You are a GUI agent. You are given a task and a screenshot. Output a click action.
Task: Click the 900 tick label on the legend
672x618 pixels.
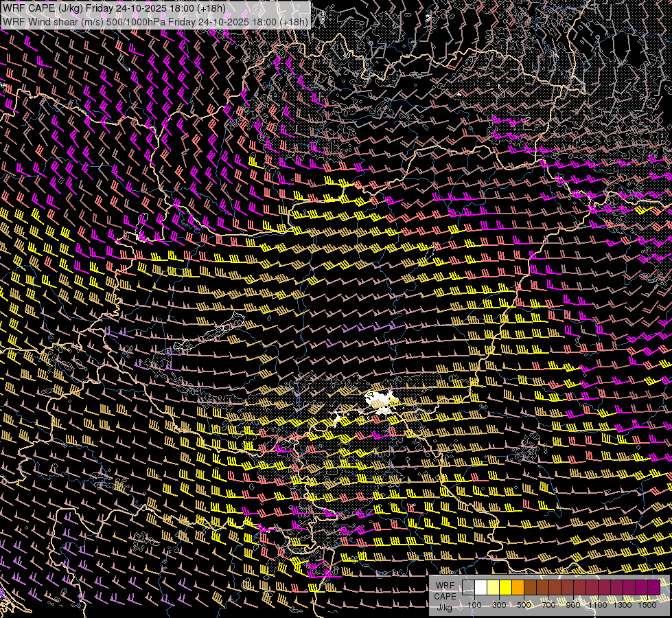click(573, 605)
